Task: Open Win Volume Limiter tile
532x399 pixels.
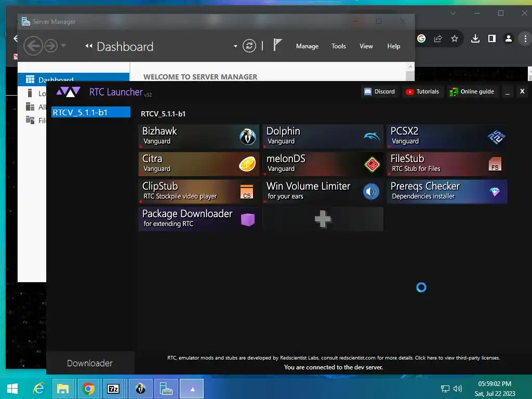Action: click(x=323, y=191)
